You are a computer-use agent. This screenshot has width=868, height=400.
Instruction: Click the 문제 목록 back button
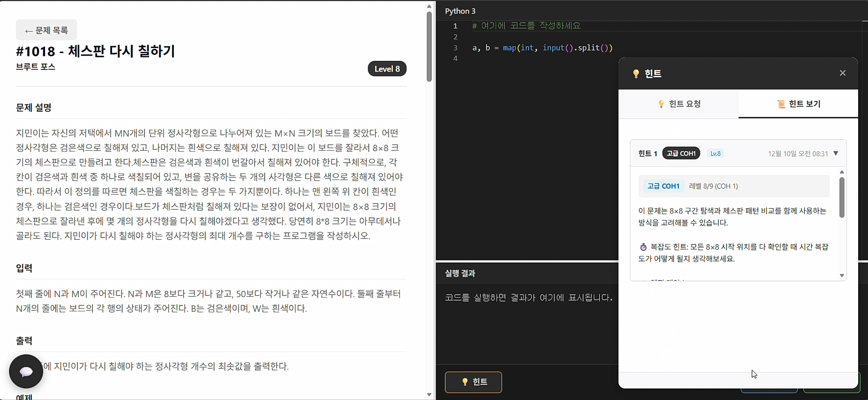(x=46, y=30)
